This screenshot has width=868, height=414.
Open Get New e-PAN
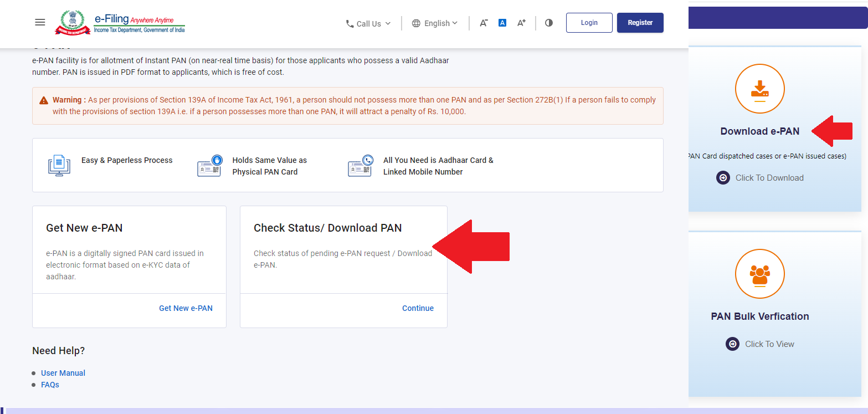[x=186, y=308]
